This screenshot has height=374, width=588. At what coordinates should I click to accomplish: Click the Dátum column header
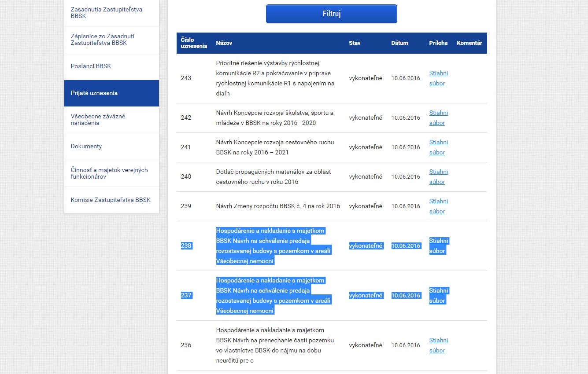click(399, 43)
